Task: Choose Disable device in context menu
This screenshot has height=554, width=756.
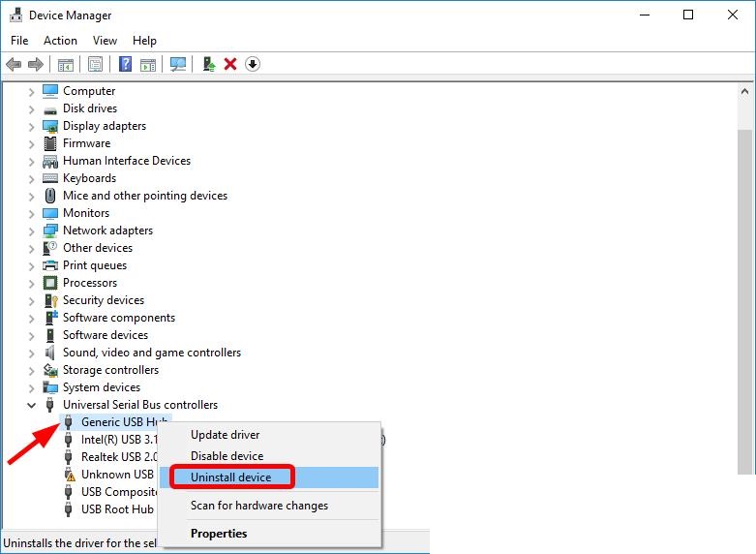Action: coord(269,456)
